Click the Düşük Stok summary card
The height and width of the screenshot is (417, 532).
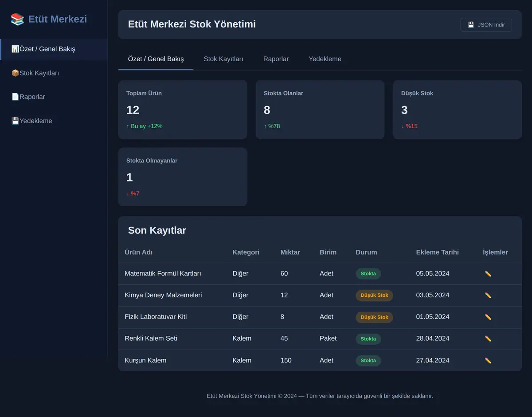point(458,110)
